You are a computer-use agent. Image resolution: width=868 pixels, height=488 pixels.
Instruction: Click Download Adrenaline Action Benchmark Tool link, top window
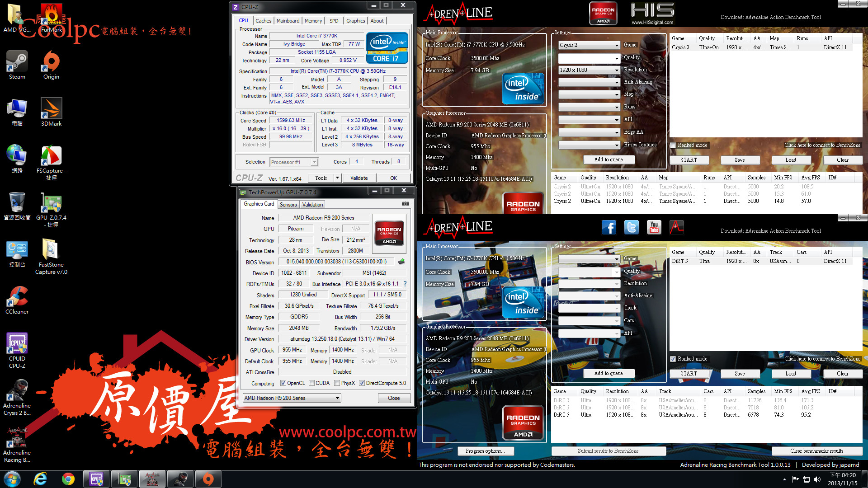pyautogui.click(x=770, y=17)
